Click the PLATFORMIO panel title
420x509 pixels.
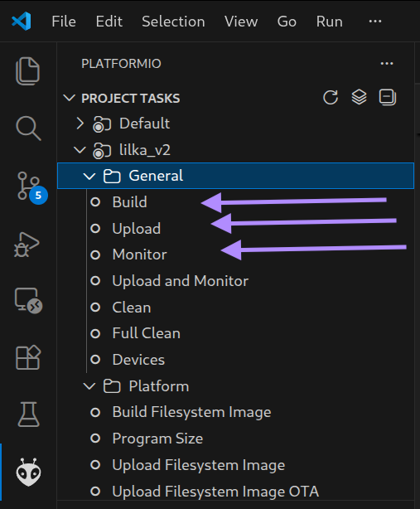[121, 64]
